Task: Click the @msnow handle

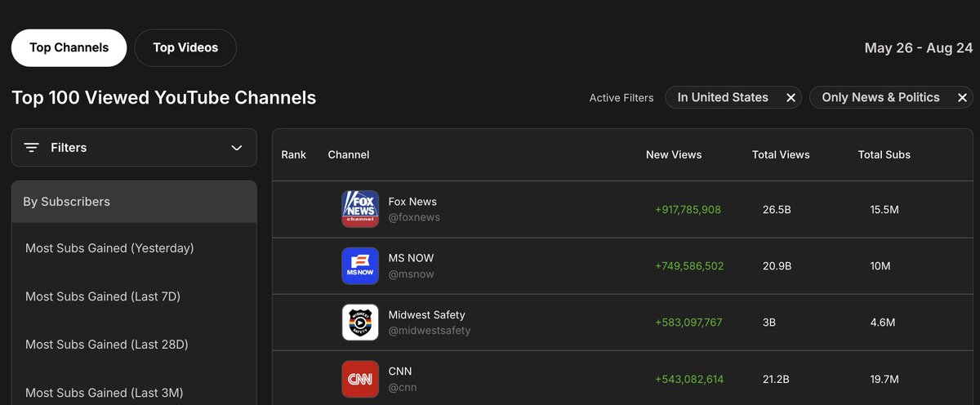Action: click(411, 274)
